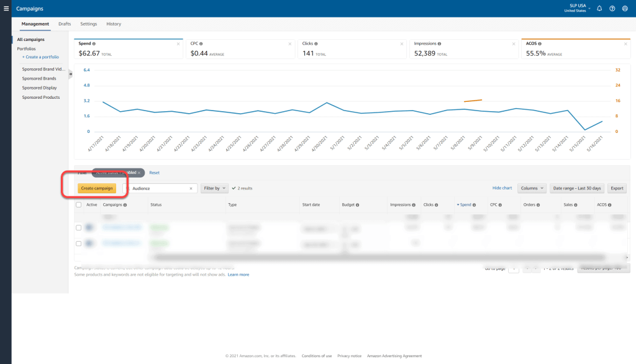Open the hamburger navigation menu

click(6, 9)
